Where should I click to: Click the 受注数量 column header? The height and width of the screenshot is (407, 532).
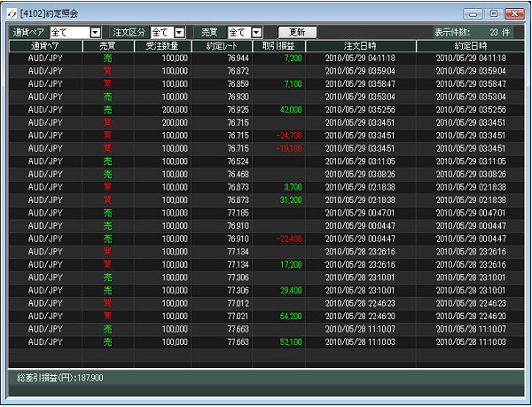[162, 44]
